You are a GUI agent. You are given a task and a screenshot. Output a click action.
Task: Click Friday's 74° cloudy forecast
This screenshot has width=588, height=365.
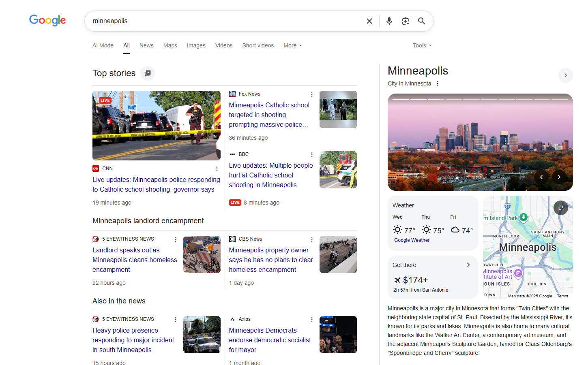[462, 230]
